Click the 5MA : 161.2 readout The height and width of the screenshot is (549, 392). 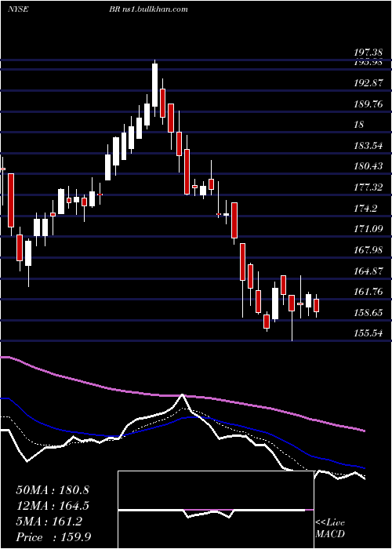click(x=49, y=522)
